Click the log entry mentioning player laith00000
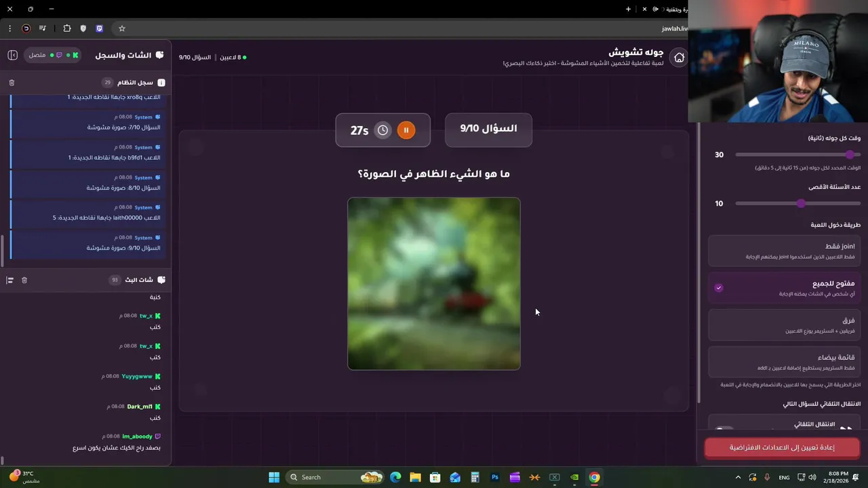The width and height of the screenshot is (868, 488). coord(89,213)
